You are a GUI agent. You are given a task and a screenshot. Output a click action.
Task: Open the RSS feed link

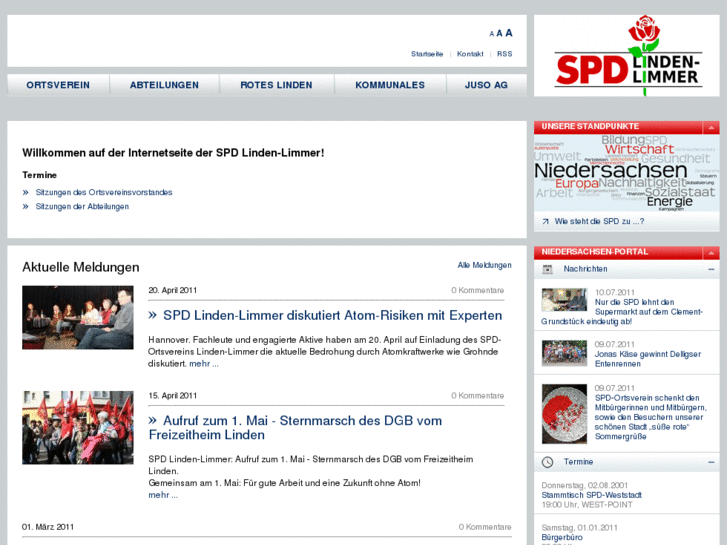504,54
